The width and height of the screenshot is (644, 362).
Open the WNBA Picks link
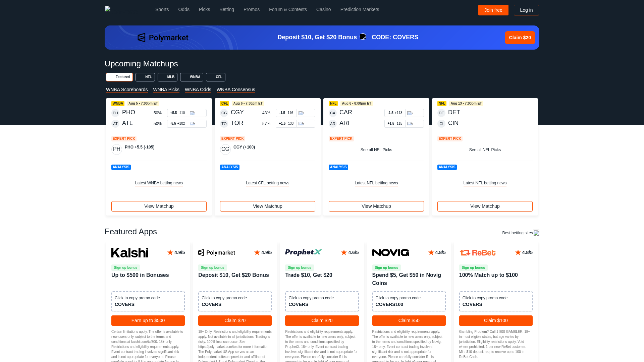click(x=166, y=89)
